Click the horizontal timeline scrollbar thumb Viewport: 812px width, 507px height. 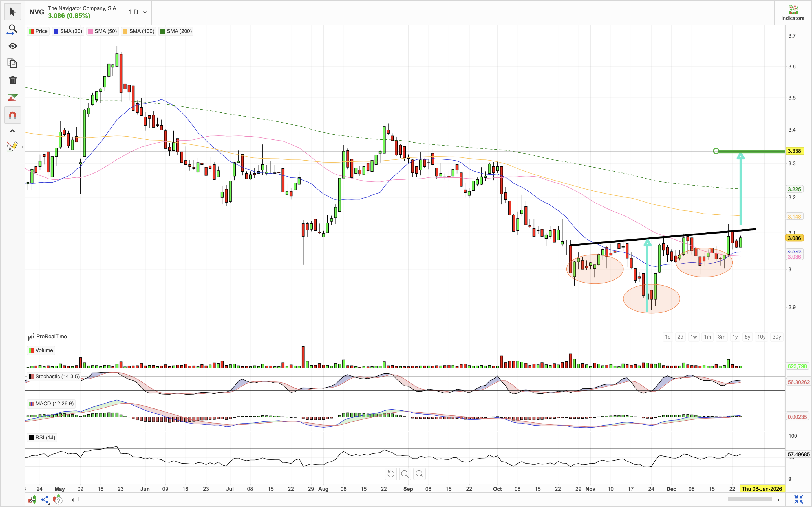click(750, 499)
